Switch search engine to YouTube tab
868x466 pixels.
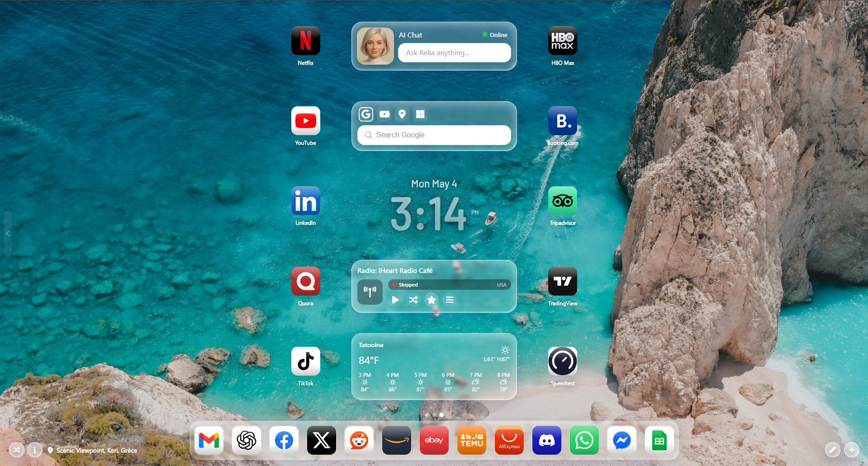click(x=384, y=114)
